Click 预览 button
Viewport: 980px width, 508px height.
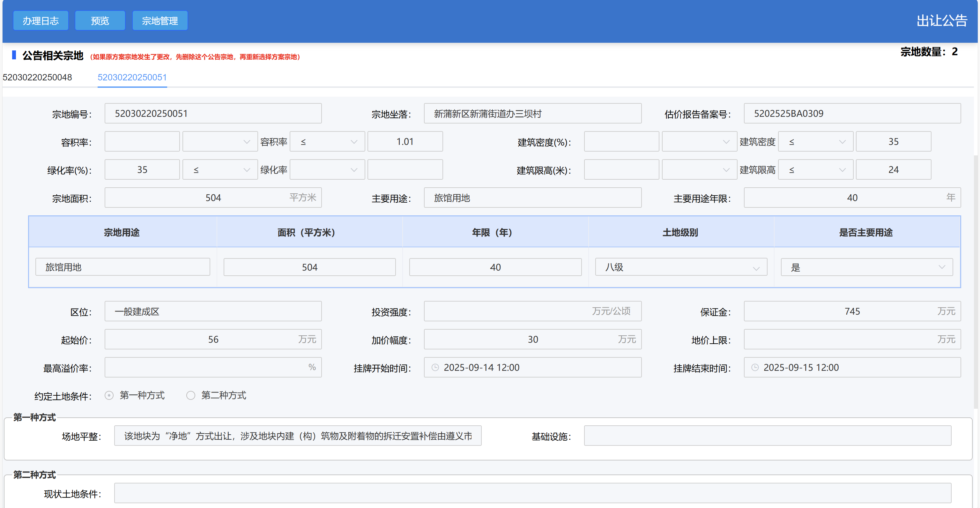click(x=100, y=21)
